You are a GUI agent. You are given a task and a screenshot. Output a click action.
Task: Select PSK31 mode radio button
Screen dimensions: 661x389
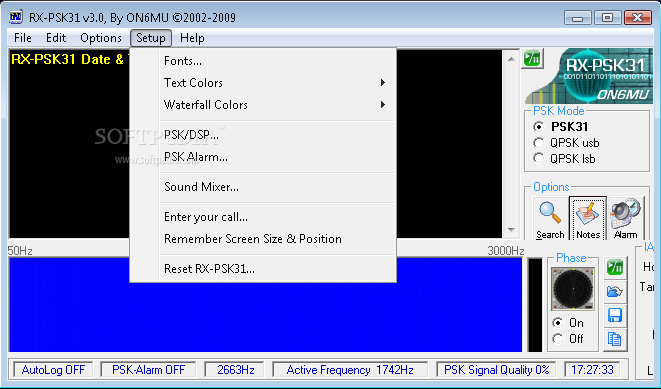(x=538, y=126)
